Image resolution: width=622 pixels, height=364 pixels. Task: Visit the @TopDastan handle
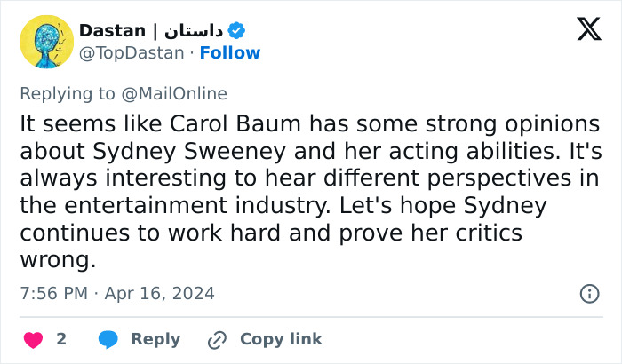click(x=133, y=53)
